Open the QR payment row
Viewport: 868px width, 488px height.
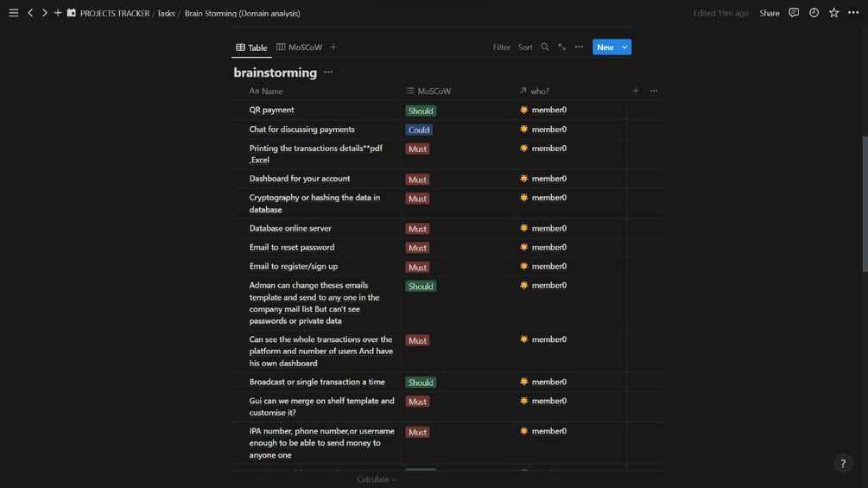272,110
